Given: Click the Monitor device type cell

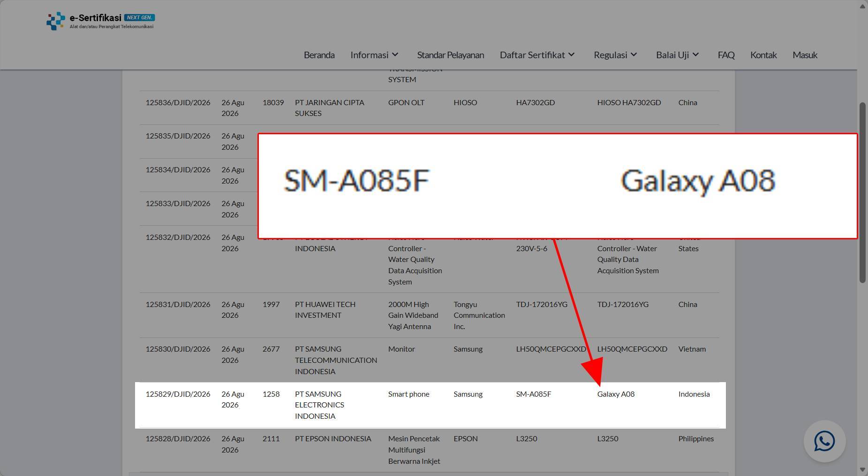Looking at the screenshot, I should coord(401,349).
